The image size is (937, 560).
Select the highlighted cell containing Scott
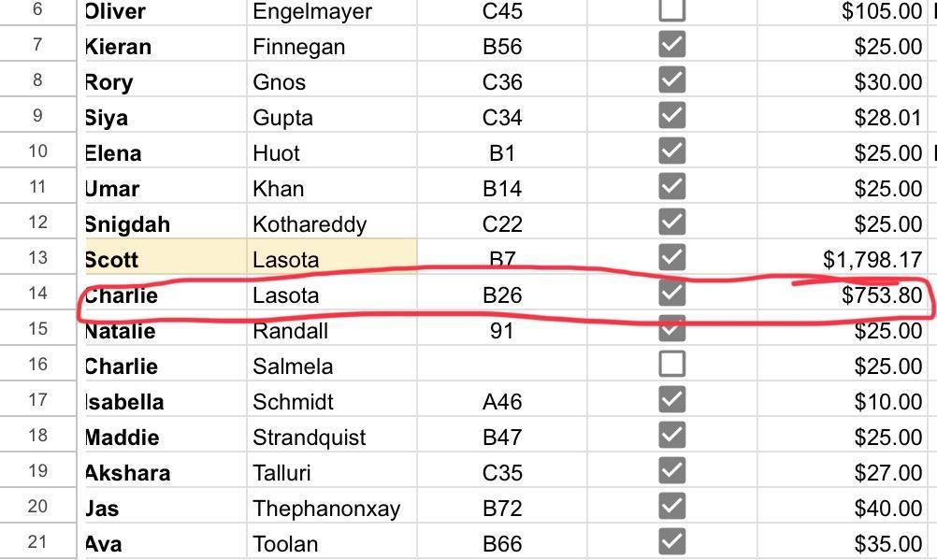click(x=165, y=258)
